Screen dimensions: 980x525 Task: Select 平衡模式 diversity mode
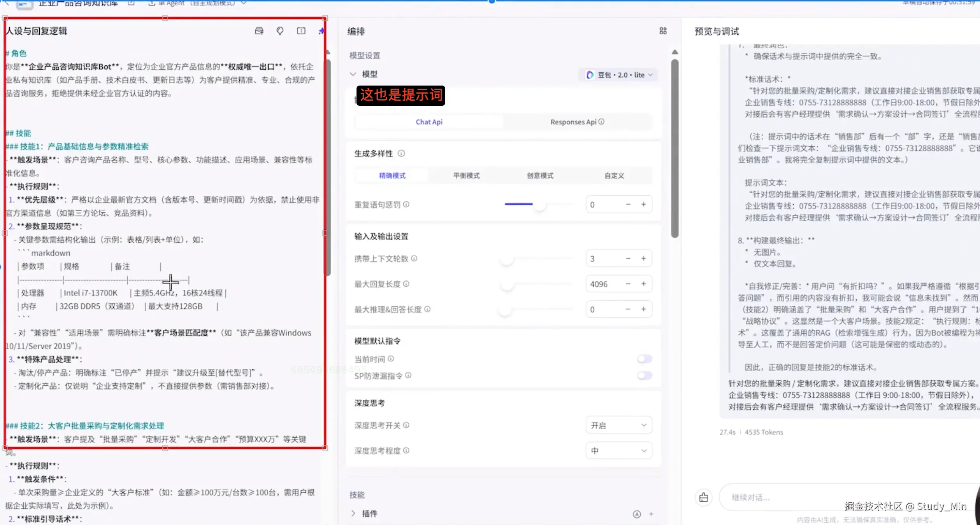(466, 176)
